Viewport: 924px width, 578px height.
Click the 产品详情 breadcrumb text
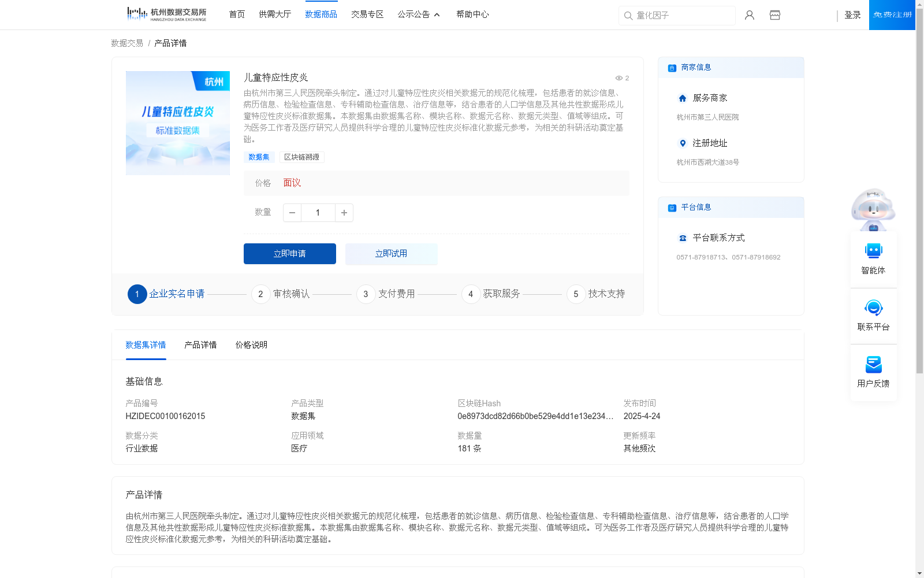click(x=170, y=43)
